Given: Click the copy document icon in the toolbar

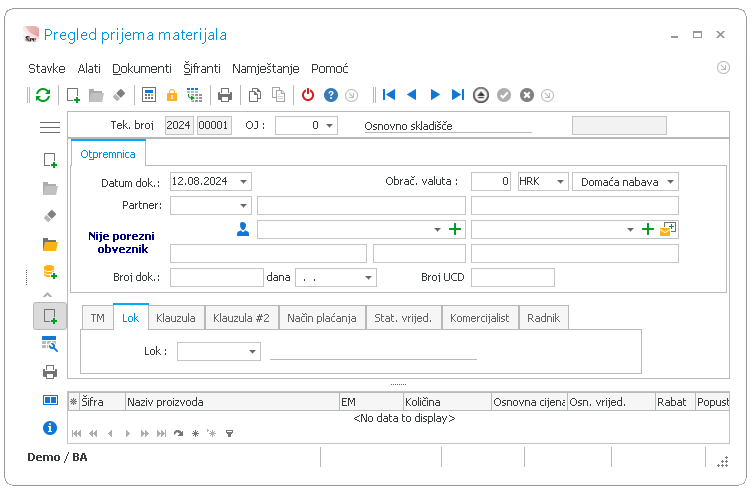Looking at the screenshot, I should [255, 95].
